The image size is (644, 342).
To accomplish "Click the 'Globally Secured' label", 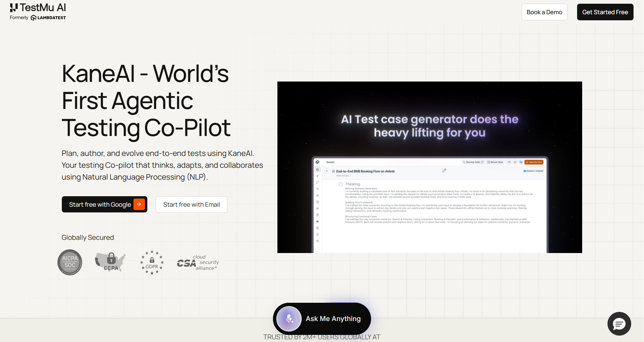I will pos(88,237).
